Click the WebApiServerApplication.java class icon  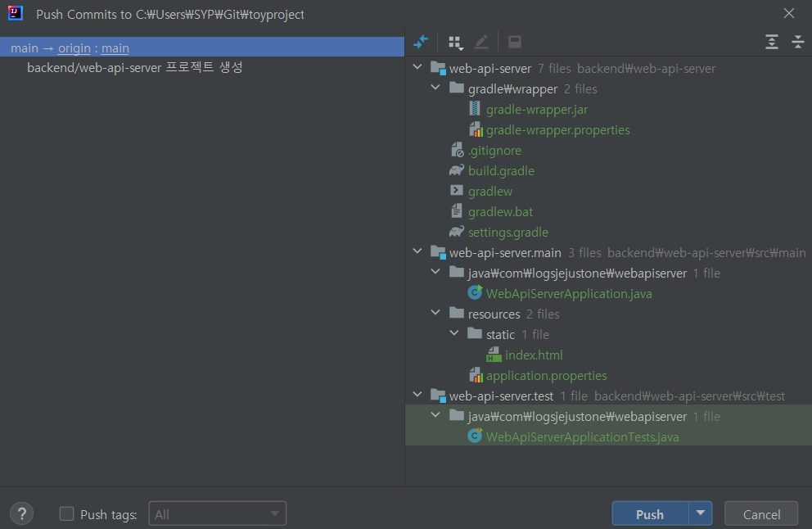coord(475,292)
